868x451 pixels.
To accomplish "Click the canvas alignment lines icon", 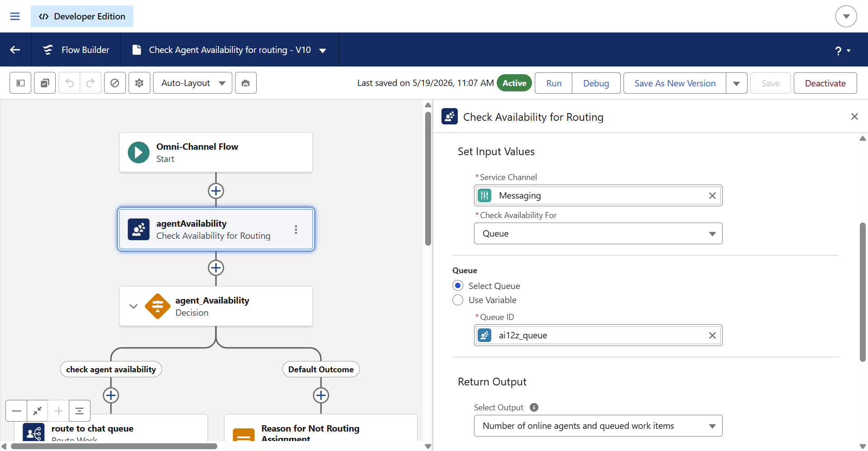I will click(x=80, y=411).
